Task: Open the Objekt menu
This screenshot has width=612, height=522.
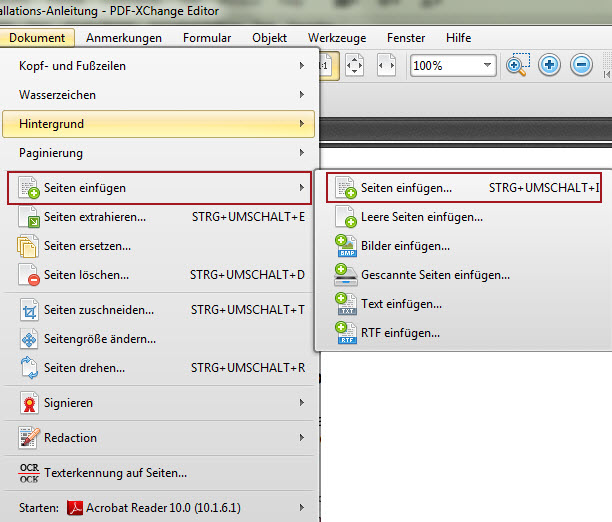Action: pyautogui.click(x=269, y=38)
